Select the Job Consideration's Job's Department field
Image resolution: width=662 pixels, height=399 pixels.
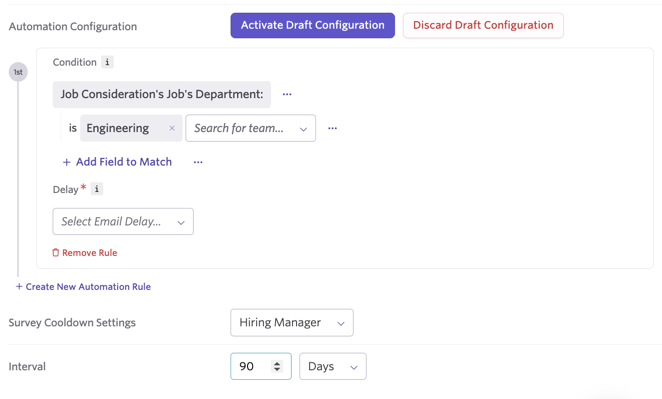[x=162, y=94]
